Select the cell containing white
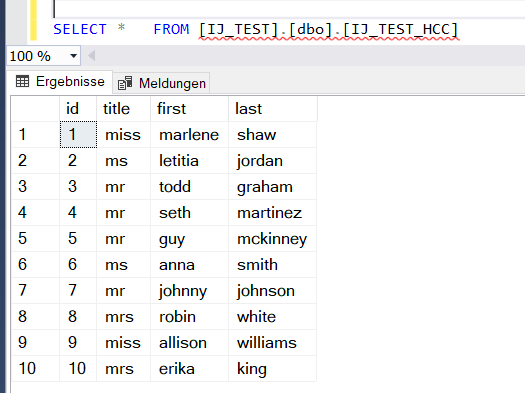 point(273,317)
